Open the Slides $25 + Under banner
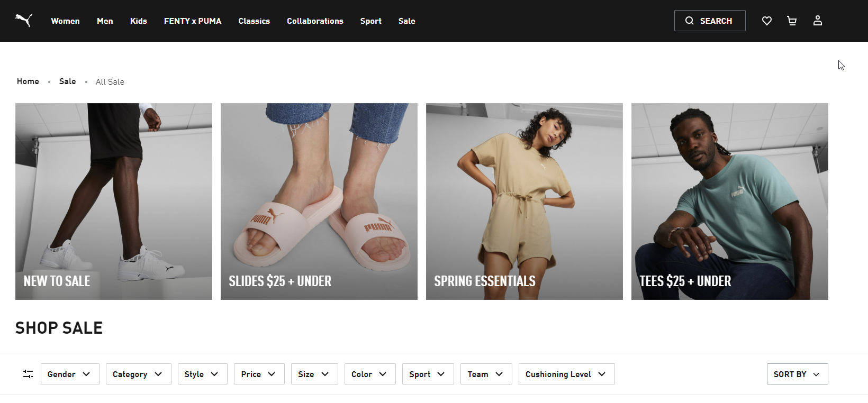This screenshot has width=868, height=403. click(x=319, y=201)
